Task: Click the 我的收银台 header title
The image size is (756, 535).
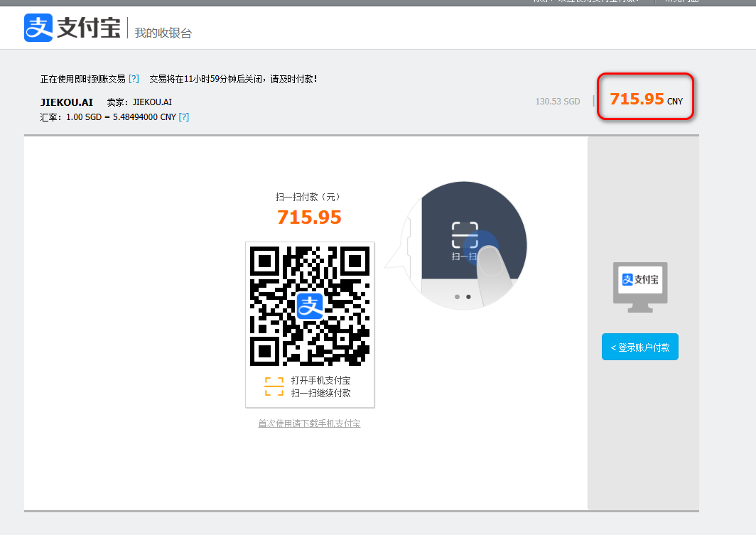Action: (x=163, y=33)
